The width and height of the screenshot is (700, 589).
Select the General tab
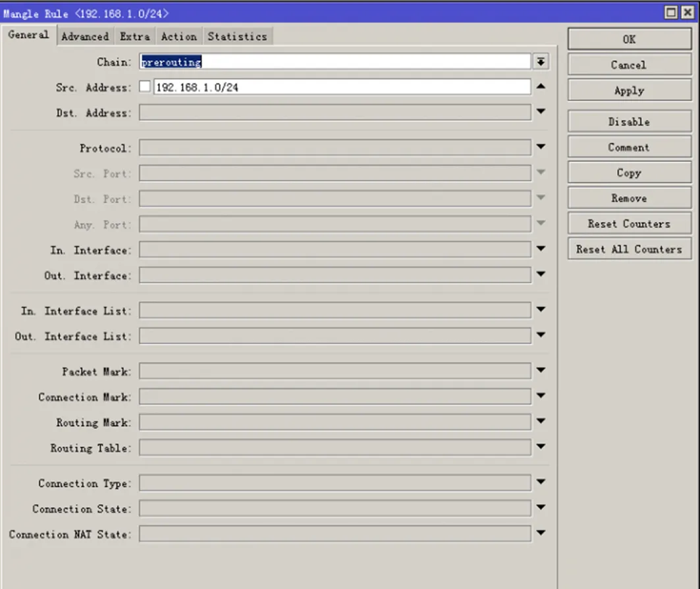click(x=28, y=35)
